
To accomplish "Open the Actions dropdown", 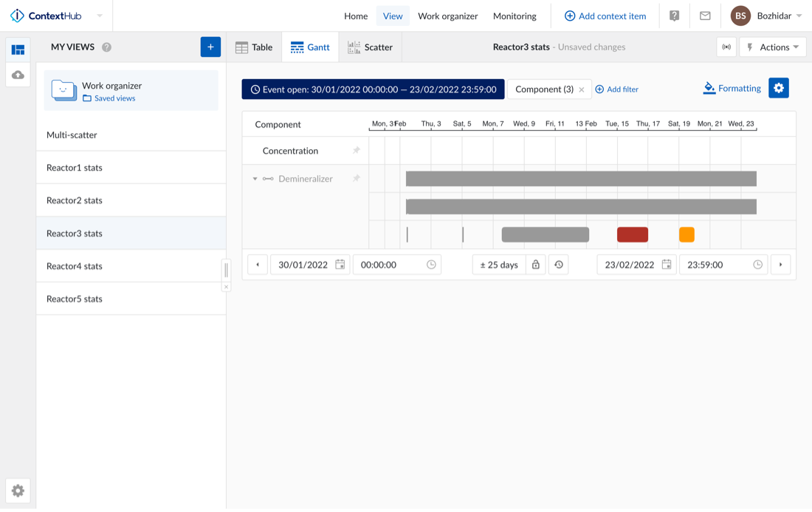I will click(x=773, y=47).
